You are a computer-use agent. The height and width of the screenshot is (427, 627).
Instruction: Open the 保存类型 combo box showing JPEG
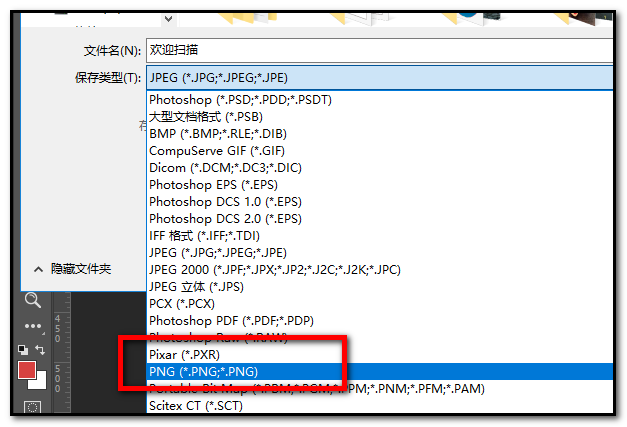(379, 78)
